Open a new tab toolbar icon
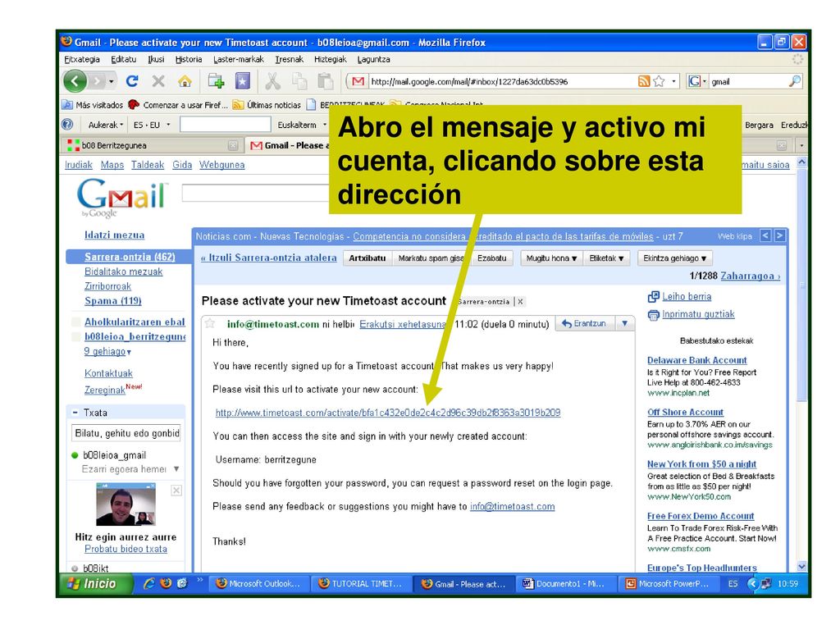The image size is (840, 630). click(216, 81)
